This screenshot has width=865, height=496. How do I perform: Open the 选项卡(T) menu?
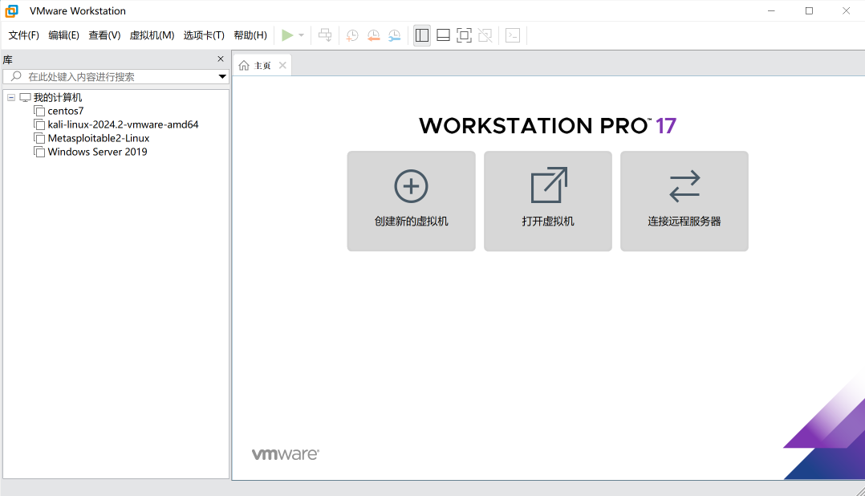(204, 35)
